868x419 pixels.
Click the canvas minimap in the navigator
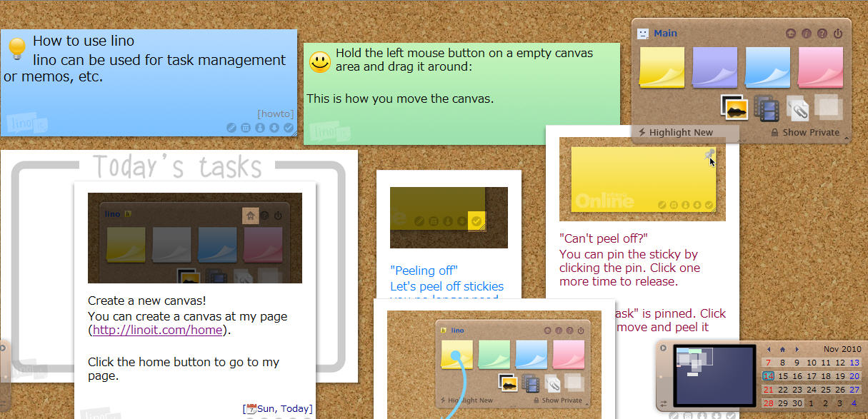pos(714,375)
